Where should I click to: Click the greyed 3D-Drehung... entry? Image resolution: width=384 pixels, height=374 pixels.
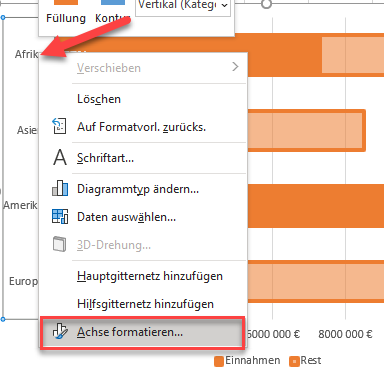point(114,245)
